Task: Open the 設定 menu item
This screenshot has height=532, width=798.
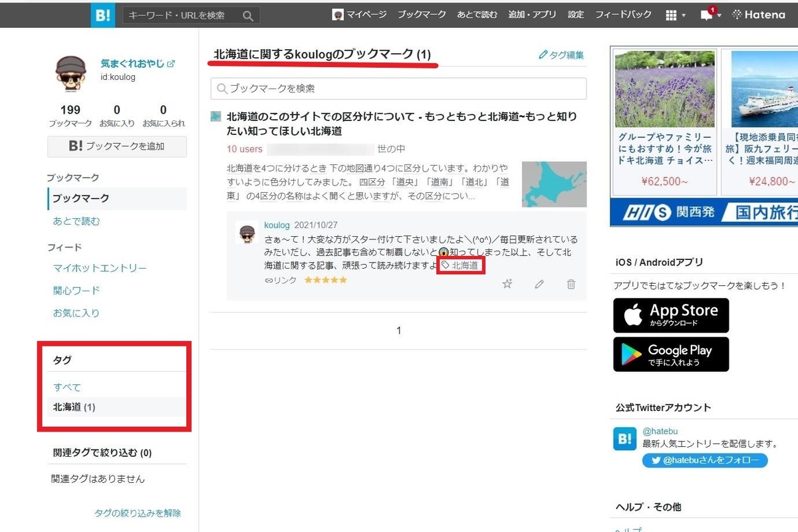Action: 576,15
